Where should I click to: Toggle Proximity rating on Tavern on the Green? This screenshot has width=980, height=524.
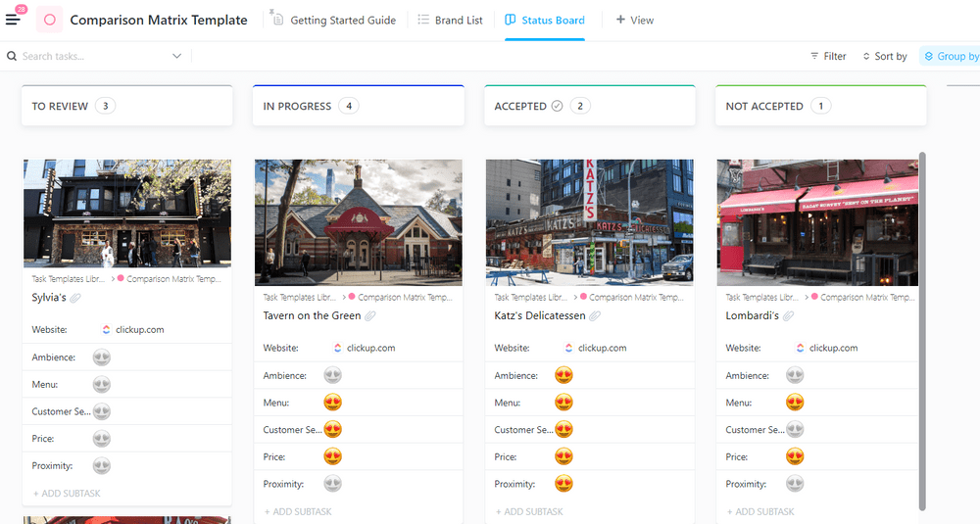coord(332,484)
